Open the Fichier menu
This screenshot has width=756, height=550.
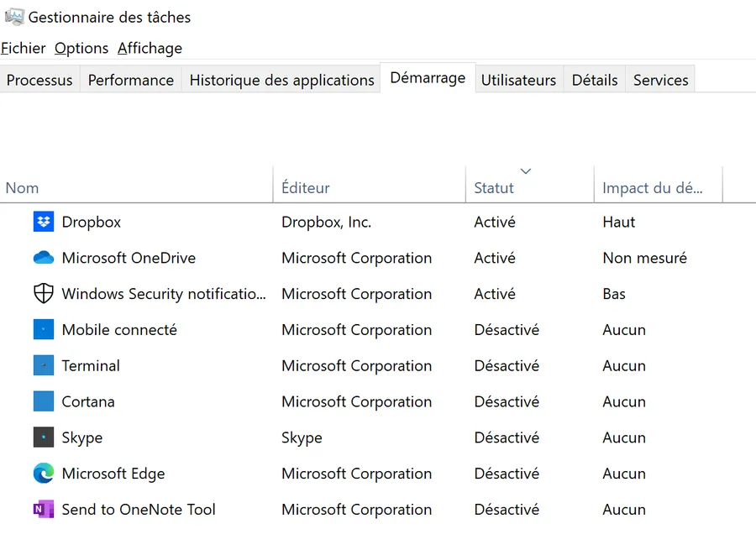[x=24, y=48]
